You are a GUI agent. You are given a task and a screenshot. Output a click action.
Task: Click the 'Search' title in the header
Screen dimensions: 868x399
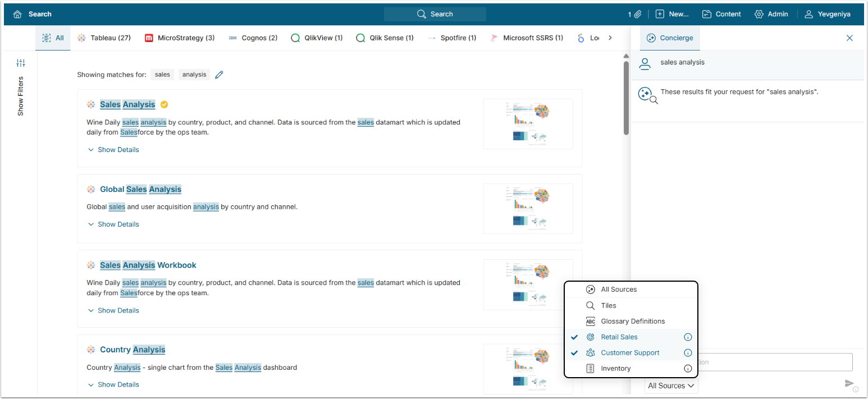click(40, 14)
